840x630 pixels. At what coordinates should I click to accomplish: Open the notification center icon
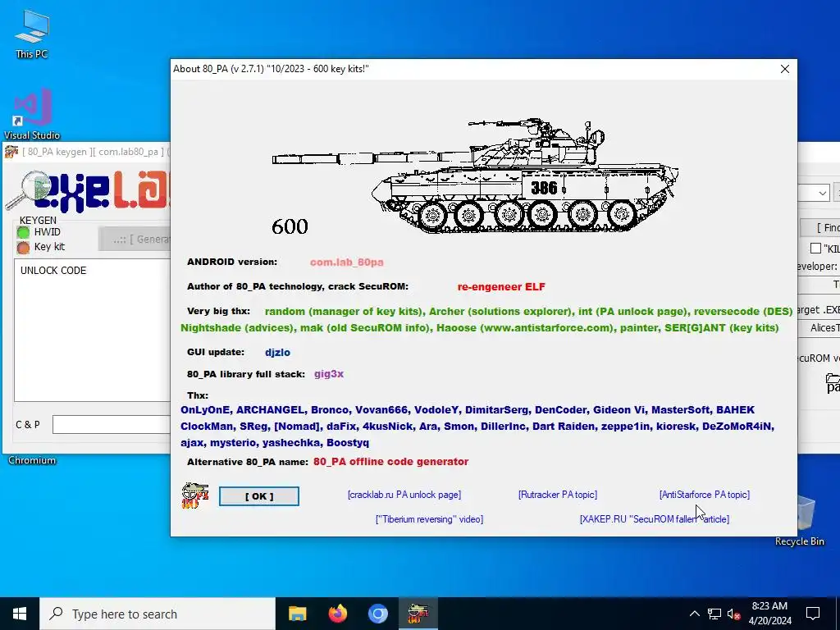pos(813,614)
